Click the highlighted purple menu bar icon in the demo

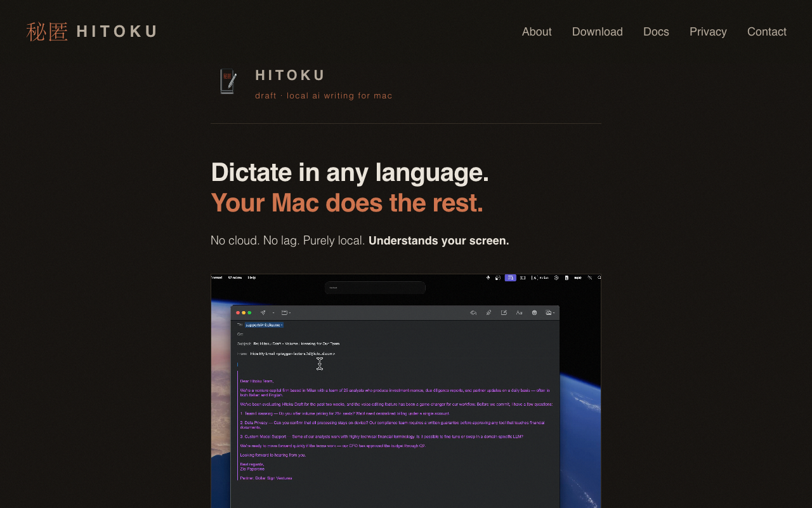click(x=510, y=277)
